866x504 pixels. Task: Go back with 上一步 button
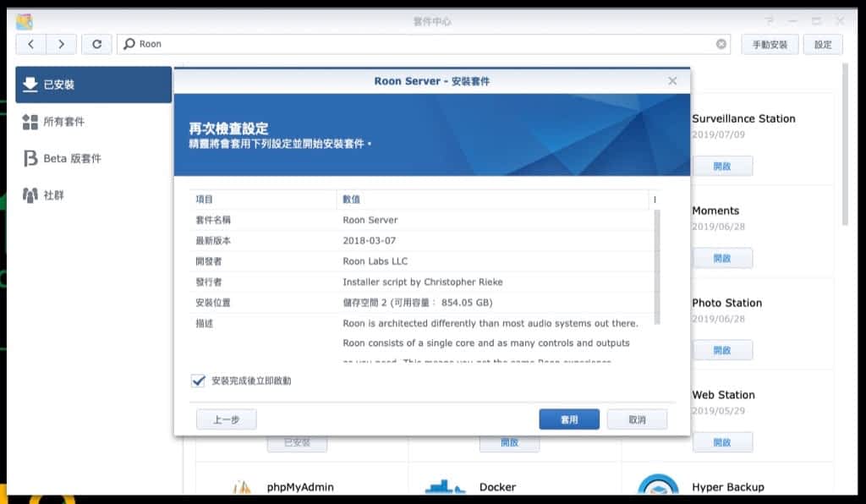(x=227, y=419)
